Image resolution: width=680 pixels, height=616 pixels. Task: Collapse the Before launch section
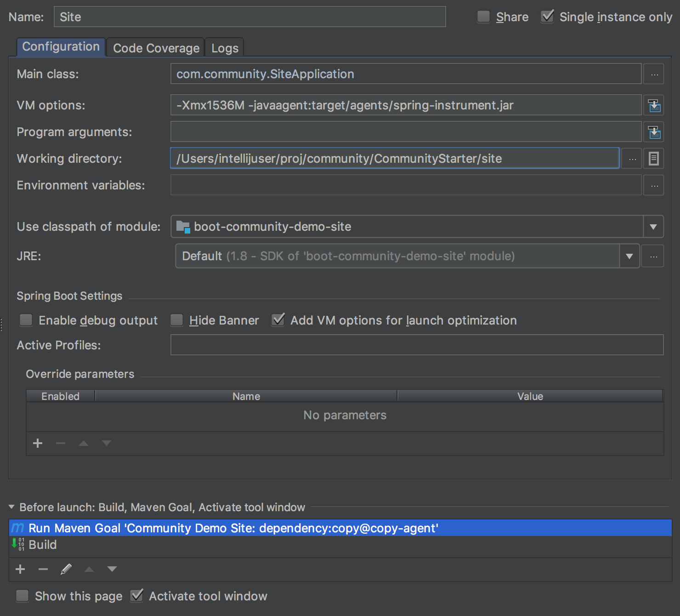(10, 507)
